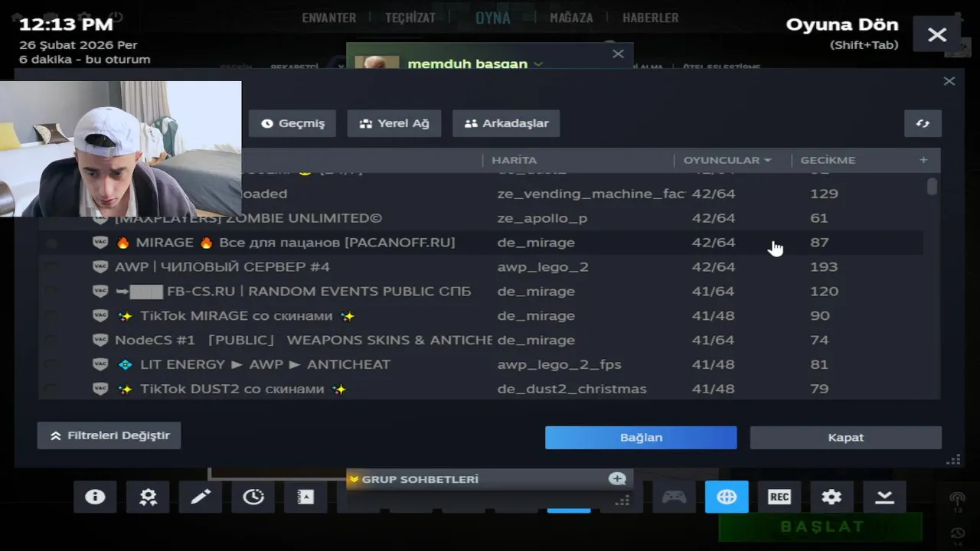Open ENVANTER in the game menu
Viewport: 980px width, 551px height.
point(329,18)
